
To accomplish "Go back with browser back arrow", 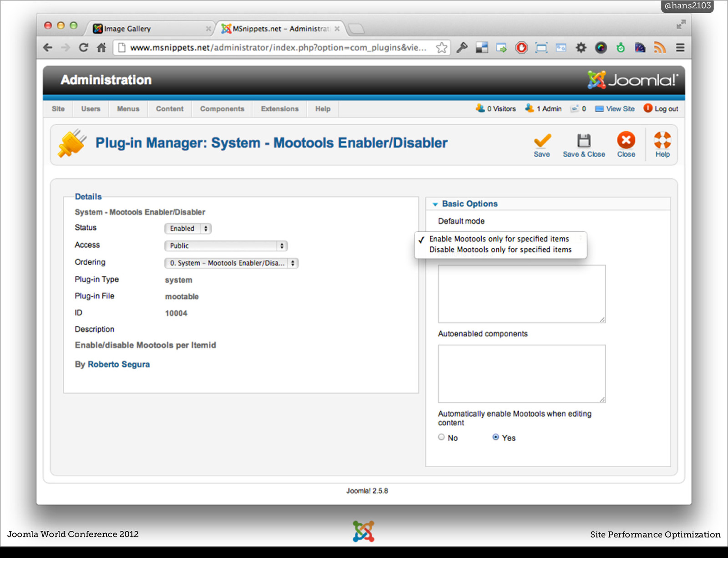I will click(x=48, y=47).
